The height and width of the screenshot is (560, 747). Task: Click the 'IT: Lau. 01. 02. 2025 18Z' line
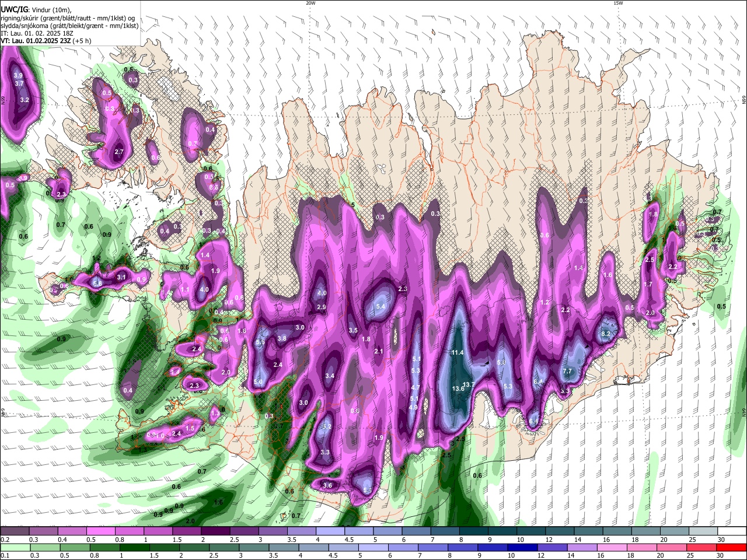(x=37, y=33)
